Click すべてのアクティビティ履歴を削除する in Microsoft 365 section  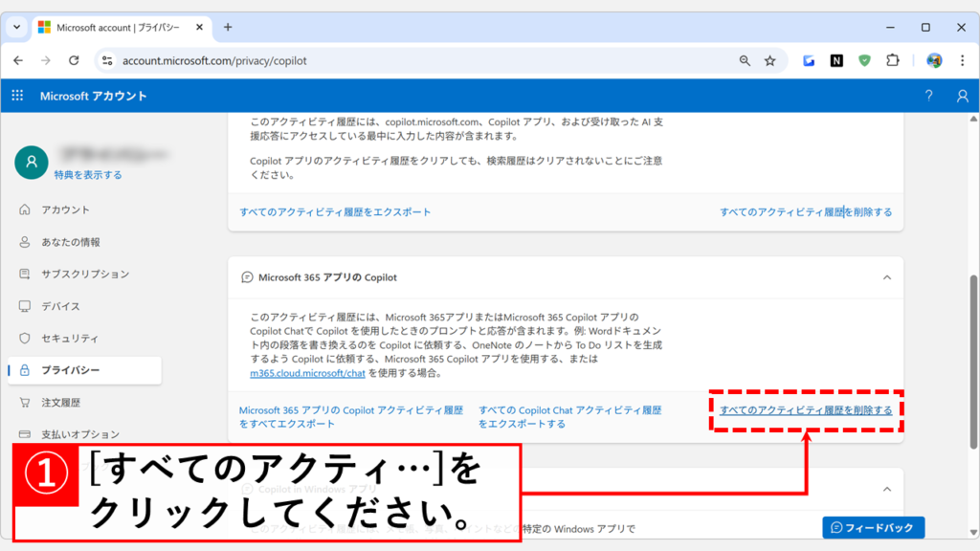tap(806, 410)
